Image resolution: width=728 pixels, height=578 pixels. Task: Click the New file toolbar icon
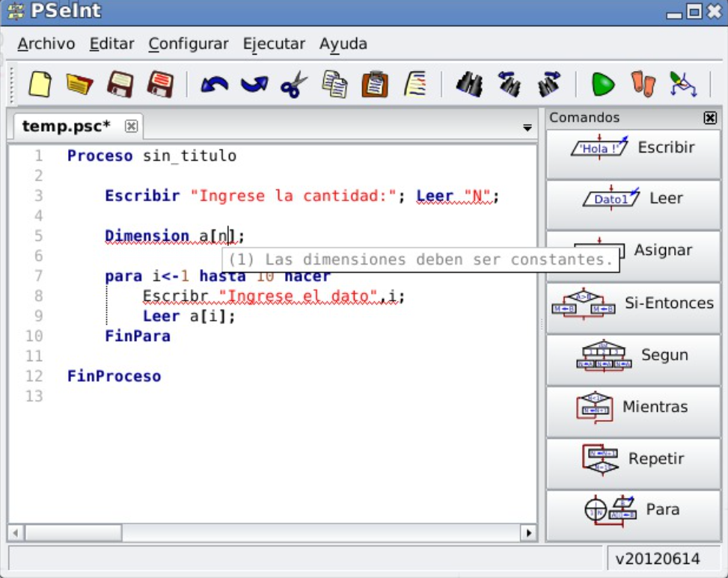click(x=40, y=84)
